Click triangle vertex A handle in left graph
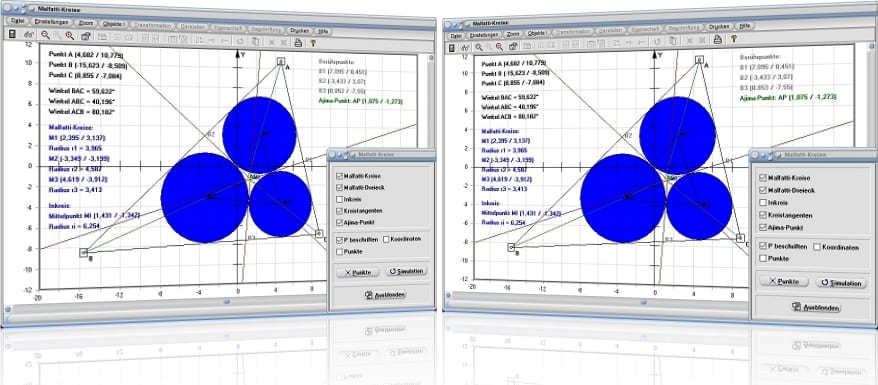Image resolution: width=878 pixels, height=385 pixels. pyautogui.click(x=281, y=61)
